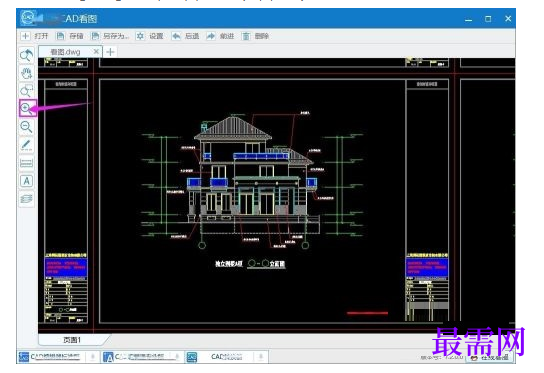
Task: Select the measure ruler tool
Action: click(26, 163)
